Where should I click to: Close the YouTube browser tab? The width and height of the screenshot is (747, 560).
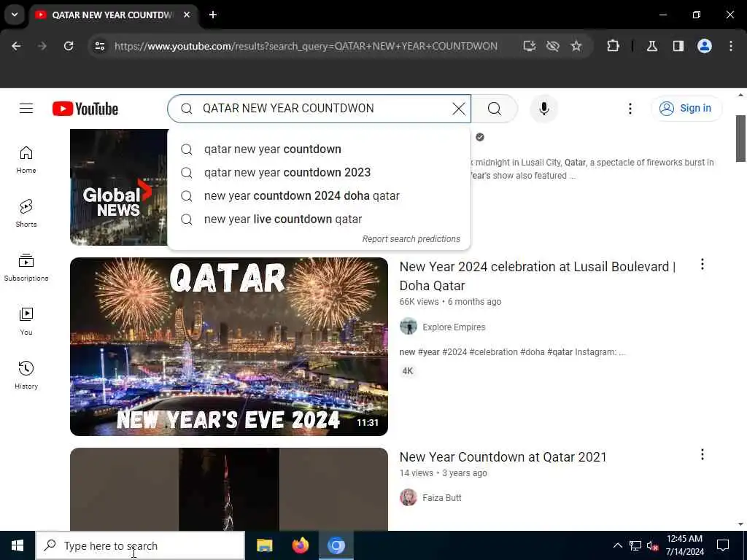coord(187,15)
